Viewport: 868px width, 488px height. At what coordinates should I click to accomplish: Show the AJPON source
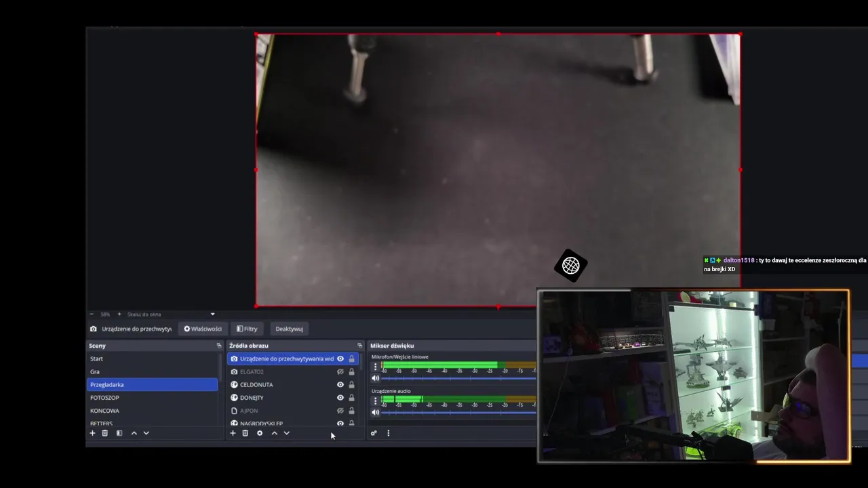pyautogui.click(x=340, y=411)
